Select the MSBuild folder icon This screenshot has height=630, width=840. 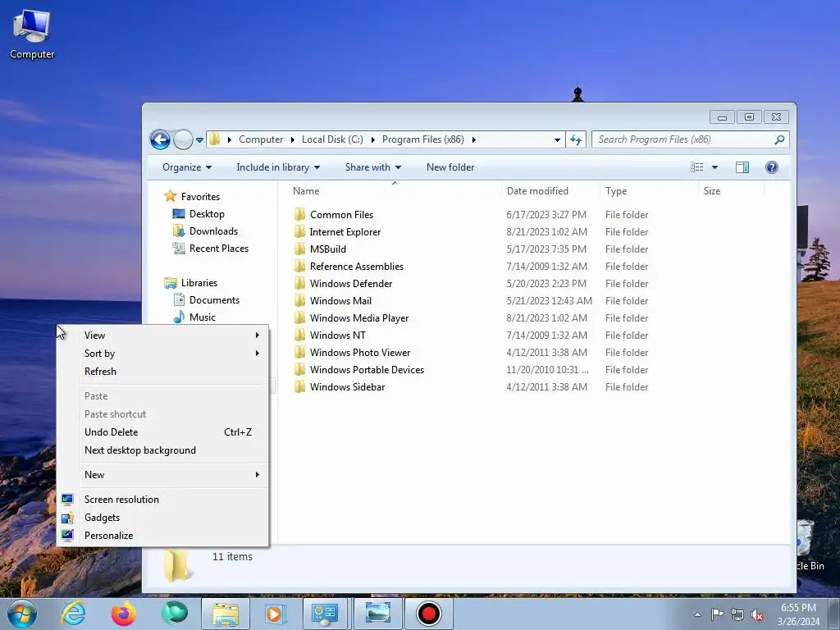pyautogui.click(x=300, y=249)
